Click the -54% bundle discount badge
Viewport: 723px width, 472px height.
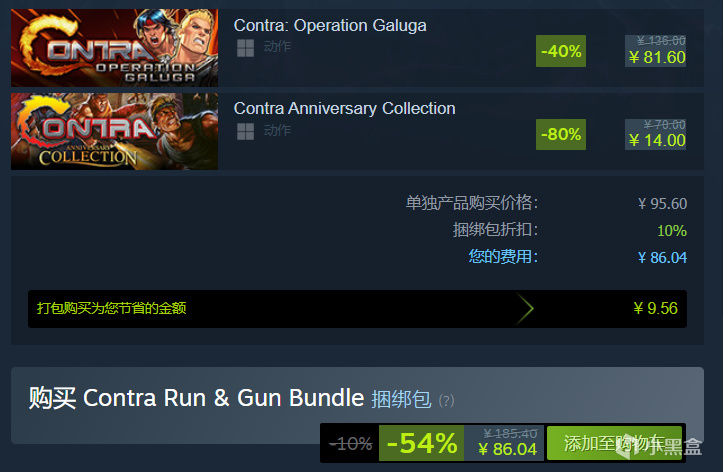coord(421,443)
